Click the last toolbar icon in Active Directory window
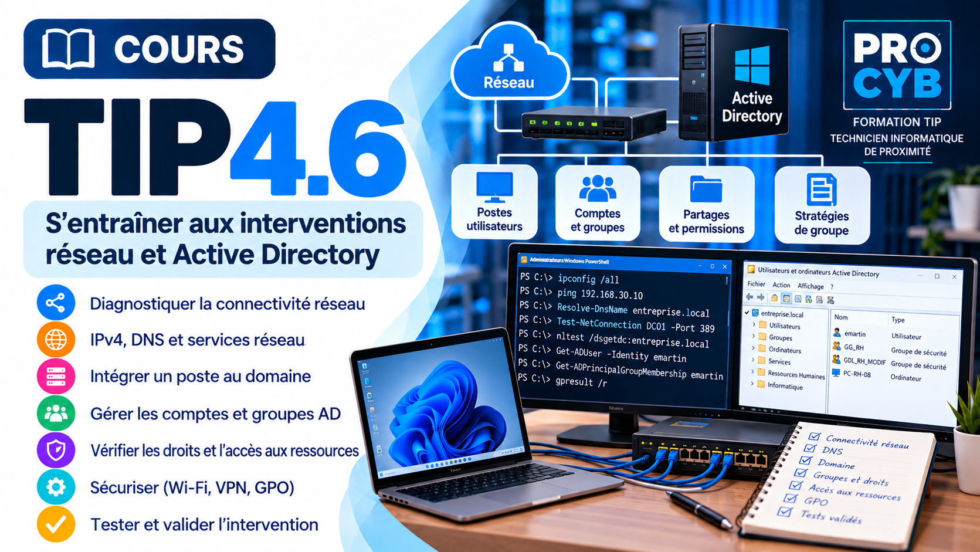 point(830,300)
